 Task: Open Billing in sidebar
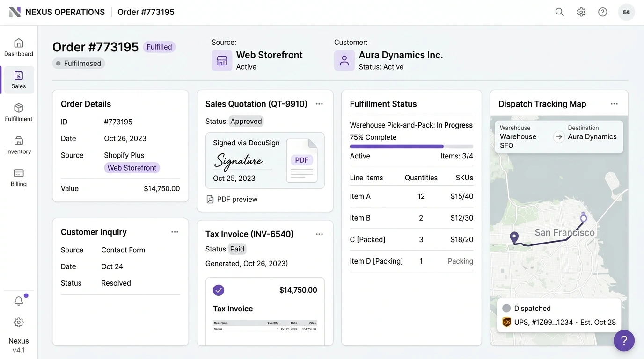click(19, 178)
